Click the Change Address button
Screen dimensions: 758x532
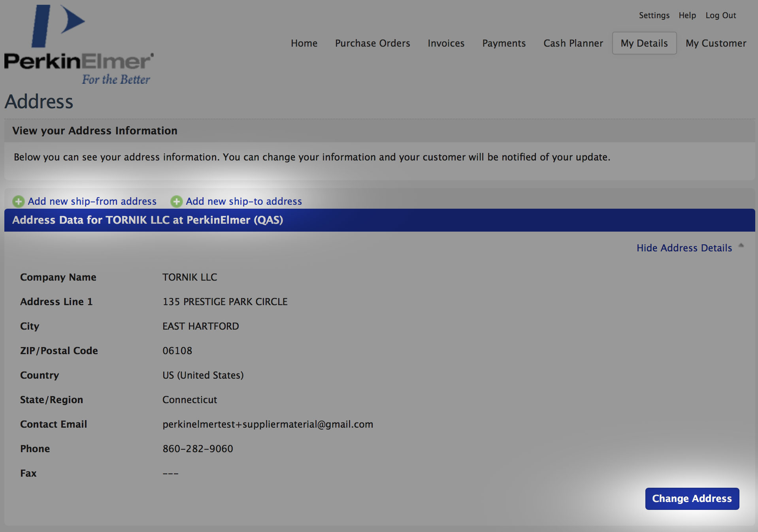[692, 498]
